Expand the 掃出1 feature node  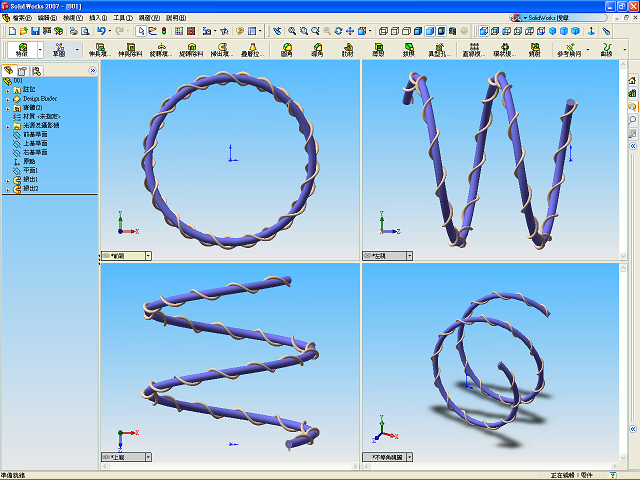7,180
